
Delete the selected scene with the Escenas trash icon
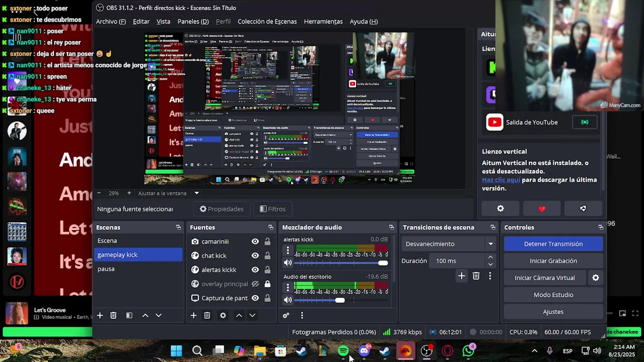[x=113, y=315]
